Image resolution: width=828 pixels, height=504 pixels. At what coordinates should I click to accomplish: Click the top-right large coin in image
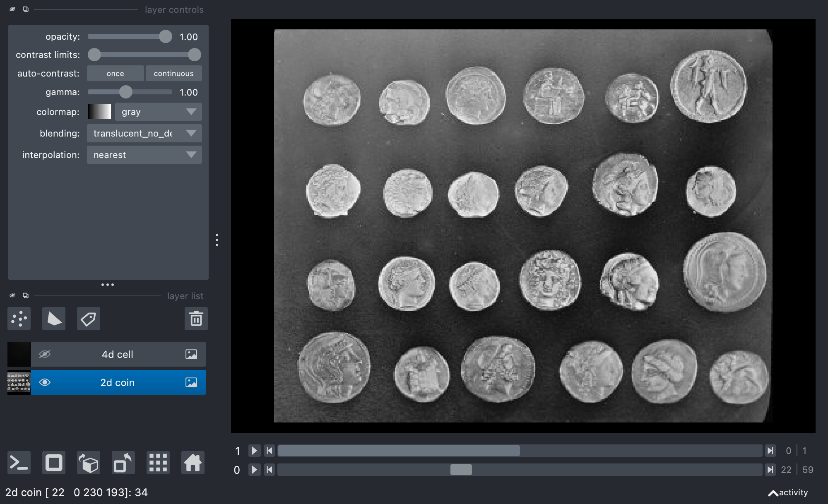click(709, 86)
